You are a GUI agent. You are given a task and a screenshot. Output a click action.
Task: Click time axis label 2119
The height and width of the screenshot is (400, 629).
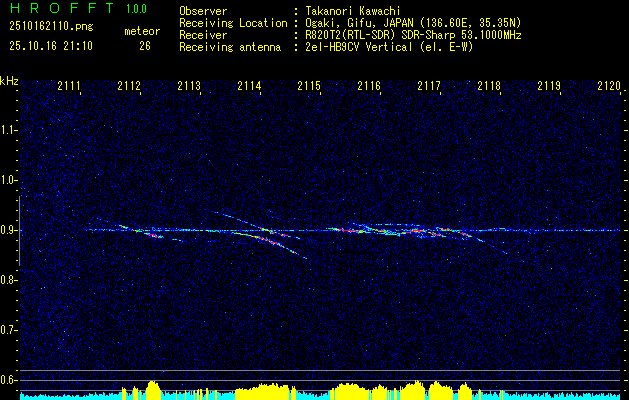549,86
